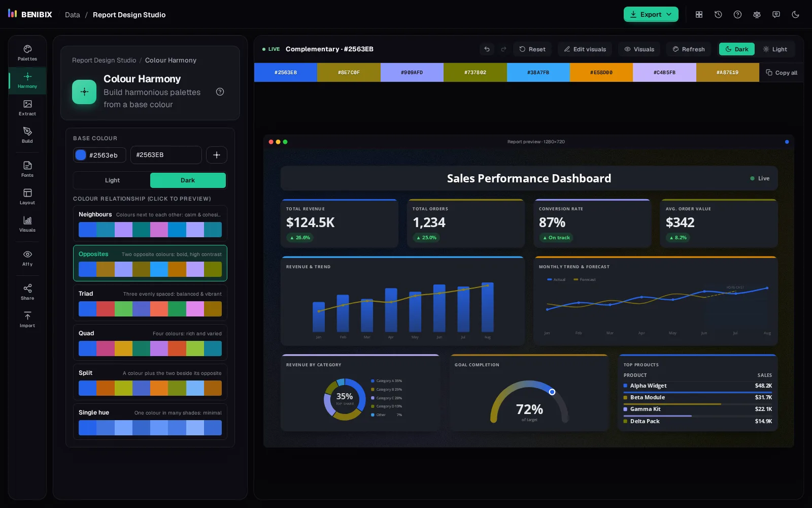The image size is (812, 508).
Task: Open the Fonts sidebar panel
Action: 27,170
